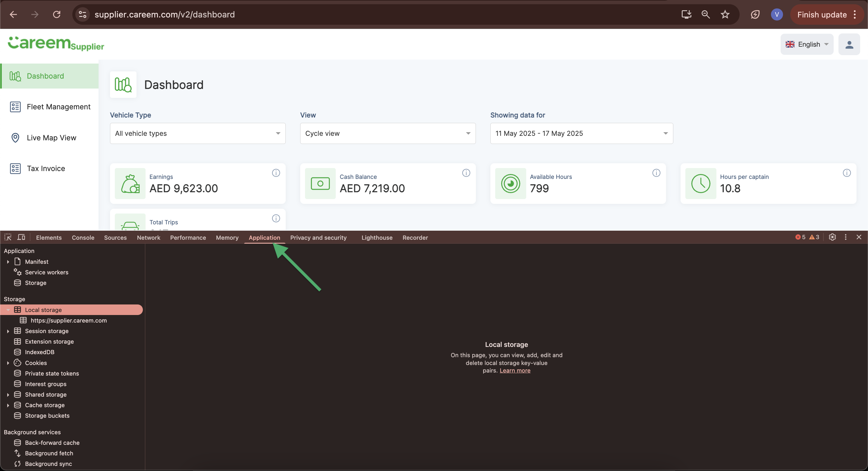The height and width of the screenshot is (471, 868).
Task: Click the Careem Supplier logo
Action: click(56, 44)
